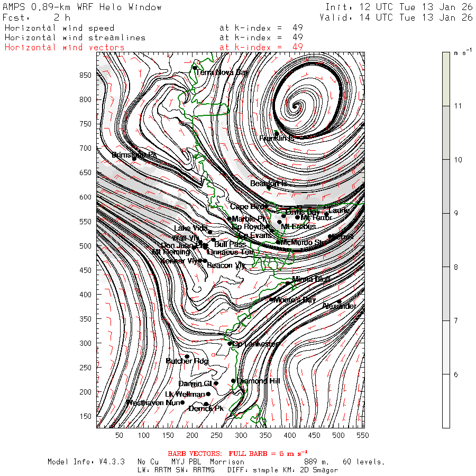Select the Derrick Pk label

(206, 409)
